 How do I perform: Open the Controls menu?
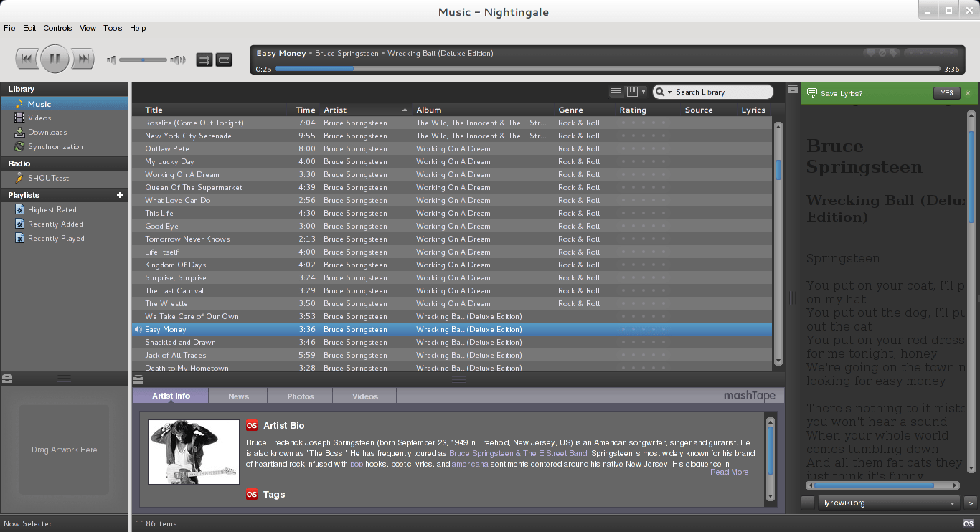click(57, 28)
